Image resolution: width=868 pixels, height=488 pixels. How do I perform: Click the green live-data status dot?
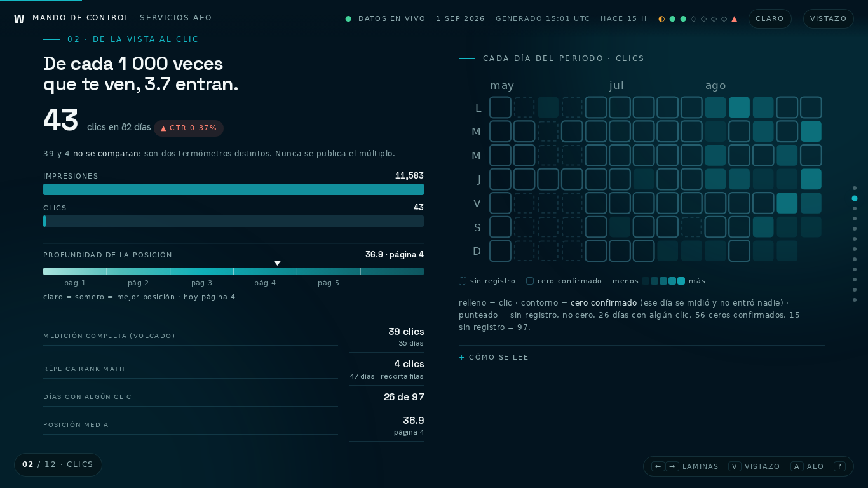pos(348,19)
